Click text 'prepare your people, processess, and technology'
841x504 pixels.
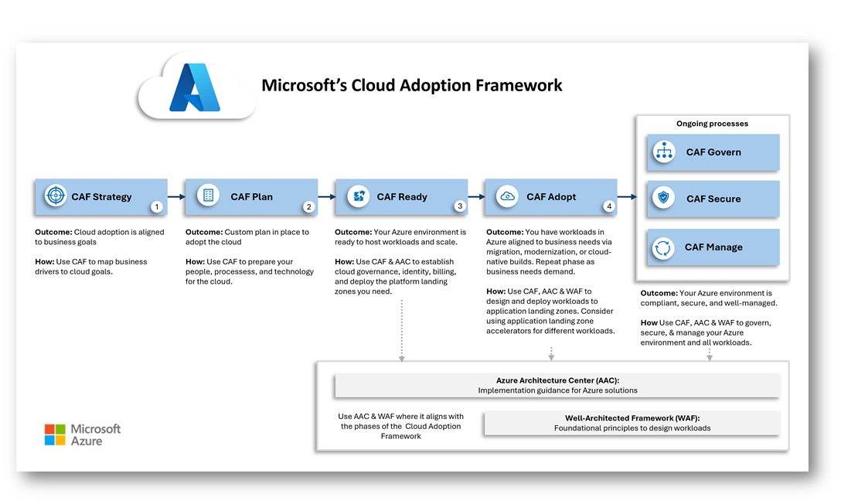(x=250, y=267)
